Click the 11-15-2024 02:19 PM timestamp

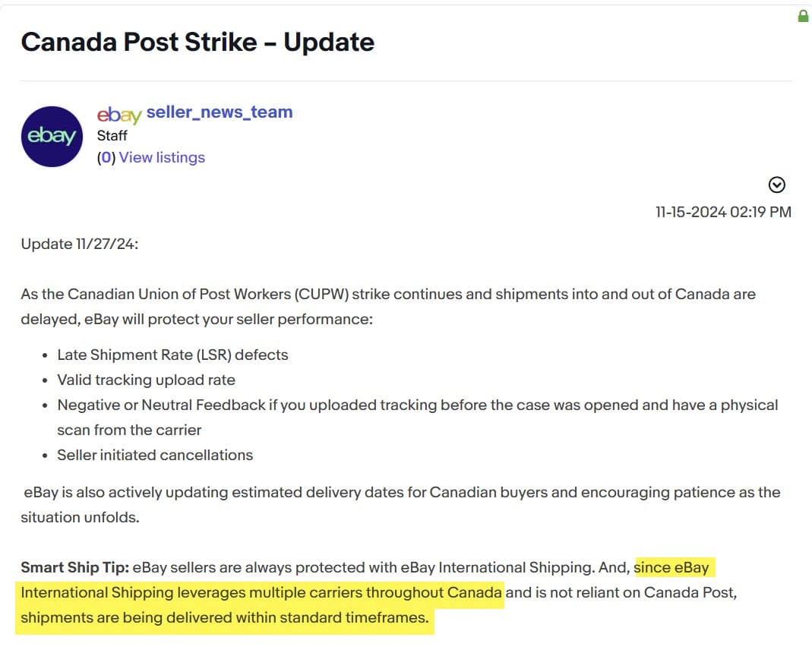(x=723, y=212)
